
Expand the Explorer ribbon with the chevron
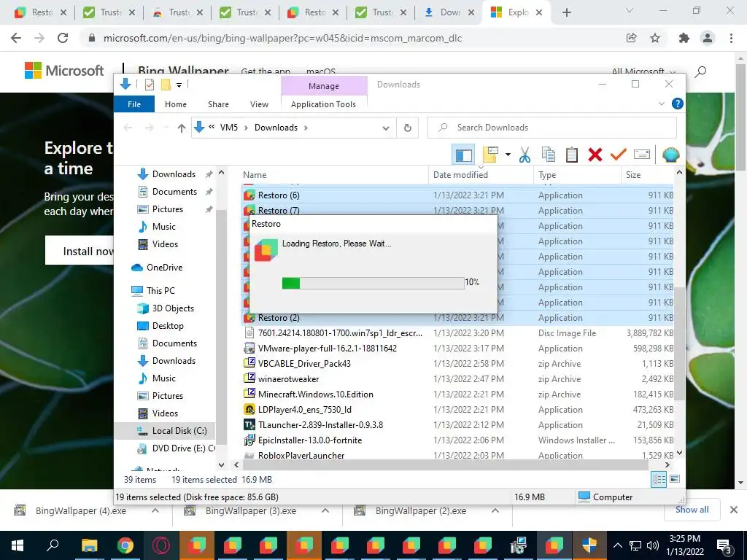pos(661,104)
